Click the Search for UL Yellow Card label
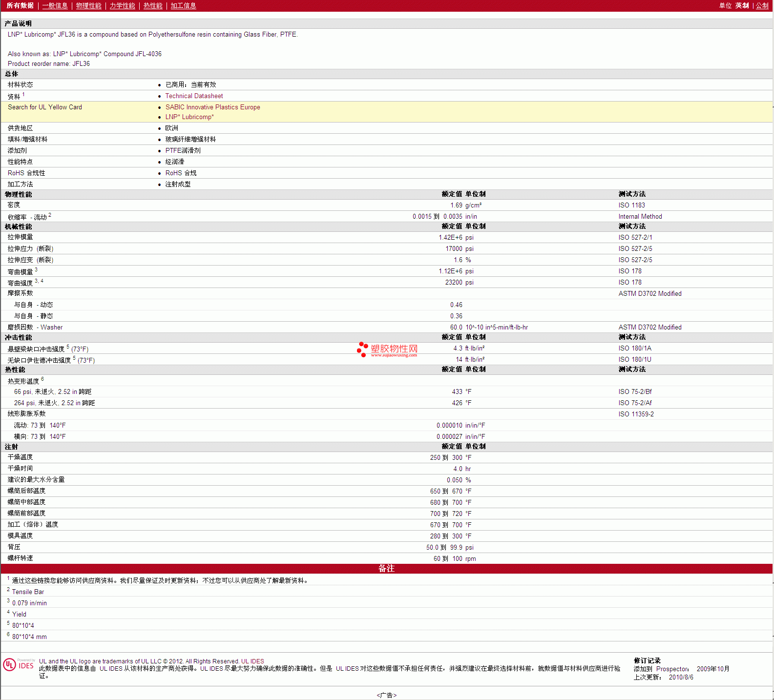This screenshot has width=774, height=700. 45,107
